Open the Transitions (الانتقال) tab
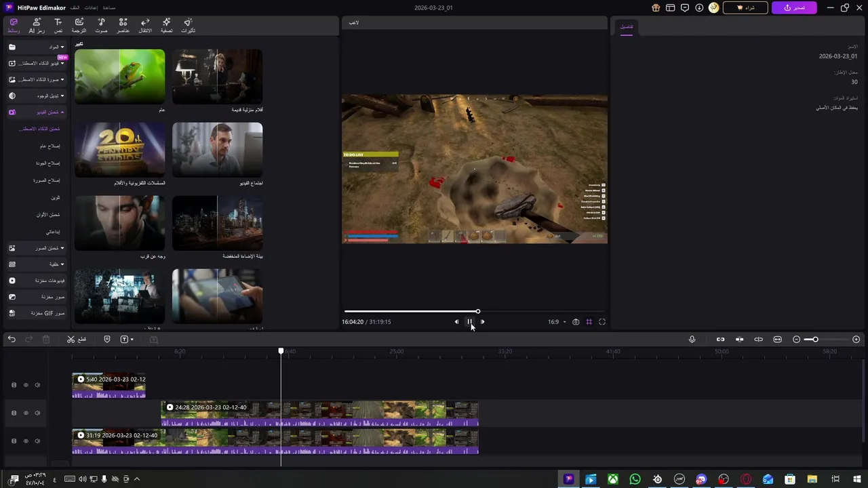This screenshot has width=868, height=488. pyautogui.click(x=145, y=26)
